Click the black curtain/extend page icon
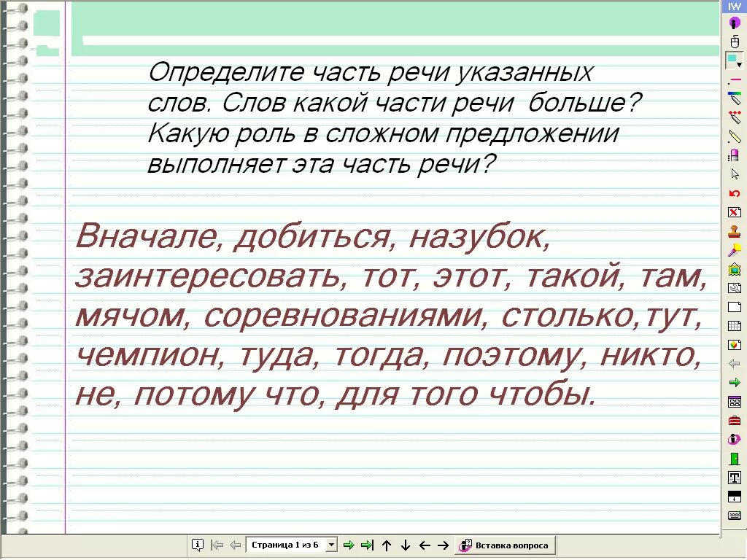Screen dimensions: 747x560 coord(734,497)
